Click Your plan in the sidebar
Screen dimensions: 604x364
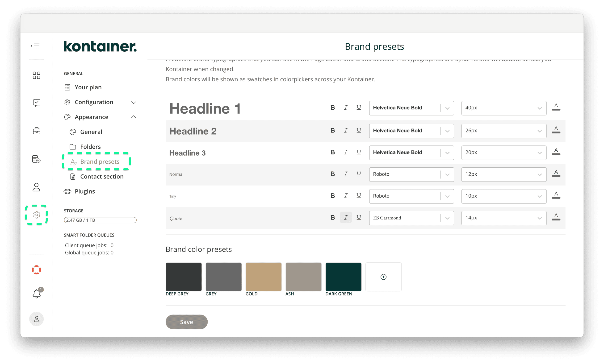pos(88,87)
